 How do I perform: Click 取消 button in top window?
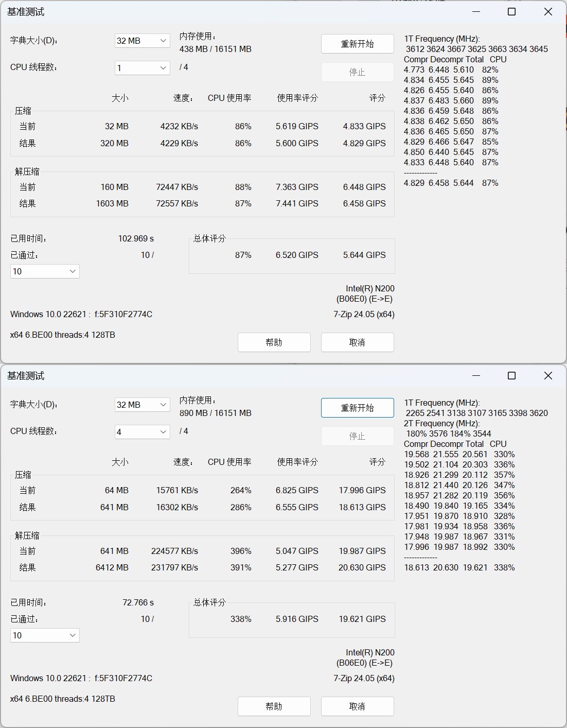click(358, 342)
